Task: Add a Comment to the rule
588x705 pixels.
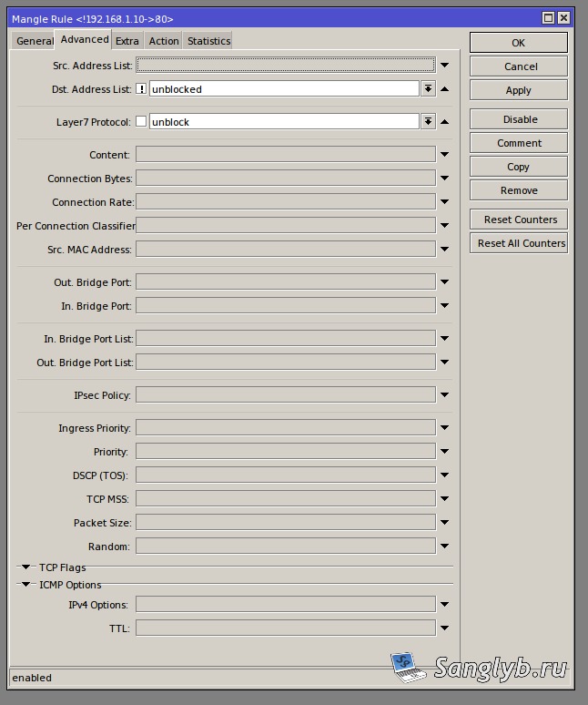Action: [519, 143]
